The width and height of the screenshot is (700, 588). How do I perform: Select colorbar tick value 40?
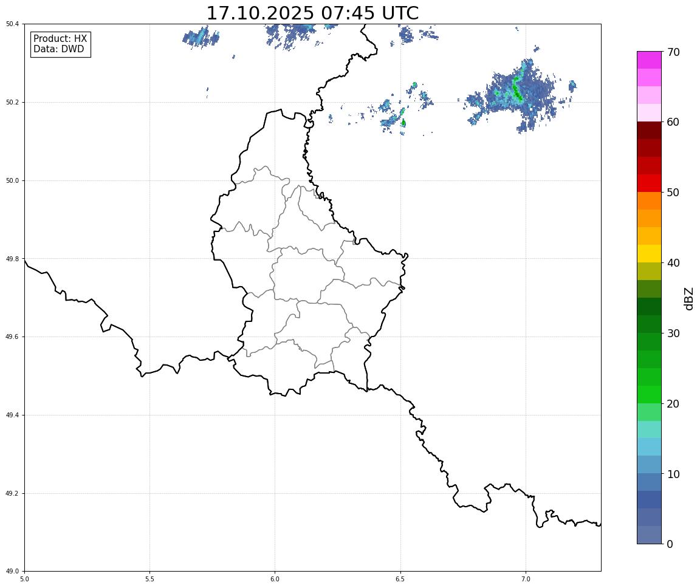pyautogui.click(x=673, y=263)
